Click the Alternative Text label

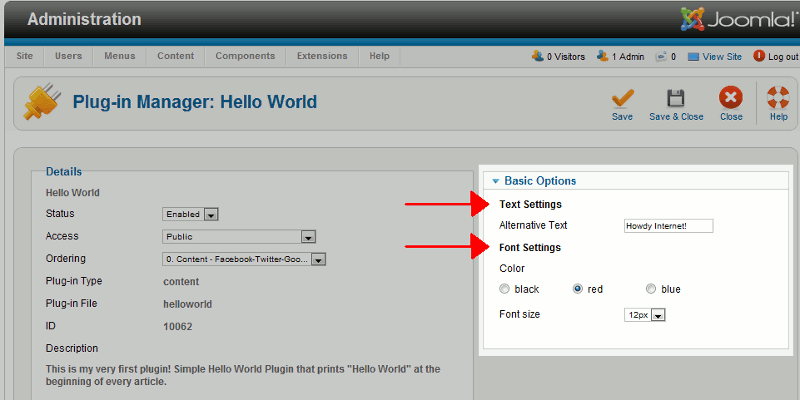pos(533,226)
